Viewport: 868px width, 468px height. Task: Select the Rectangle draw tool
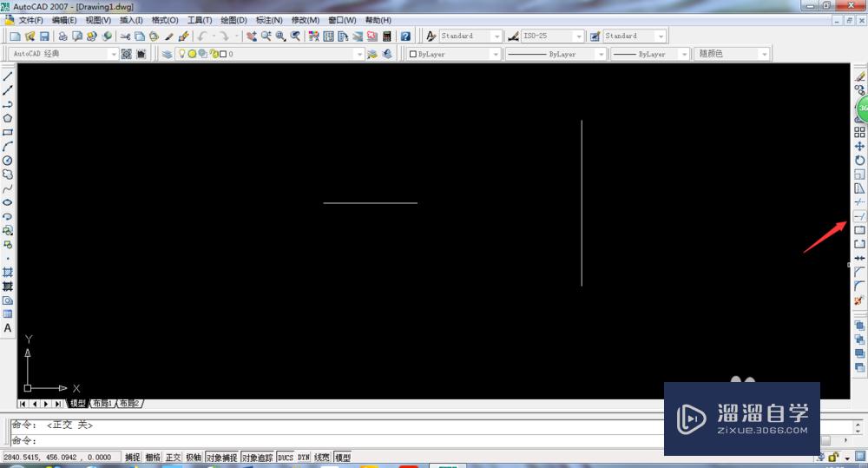[x=8, y=132]
